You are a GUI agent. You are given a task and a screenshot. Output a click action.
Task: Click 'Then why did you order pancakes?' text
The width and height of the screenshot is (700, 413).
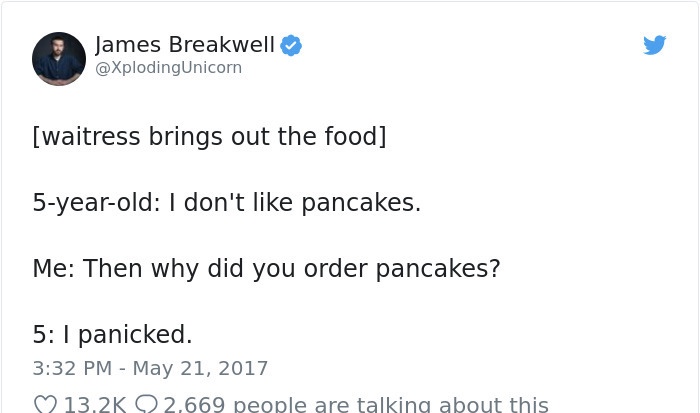click(x=292, y=269)
